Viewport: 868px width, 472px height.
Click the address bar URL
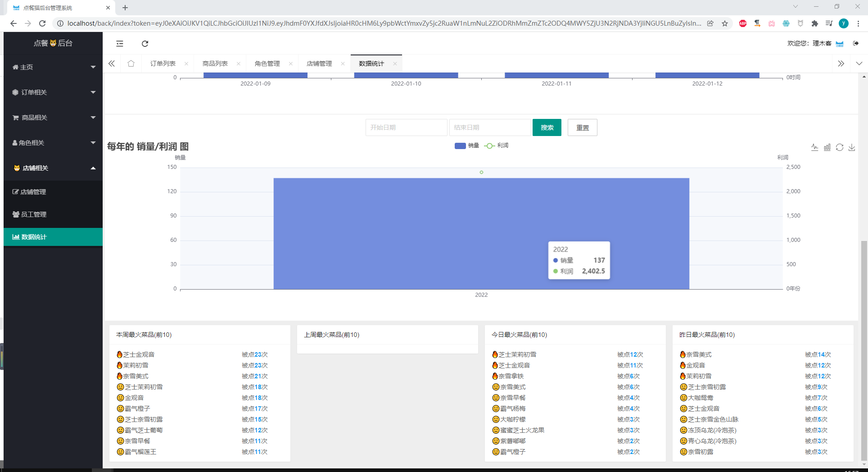(x=384, y=23)
